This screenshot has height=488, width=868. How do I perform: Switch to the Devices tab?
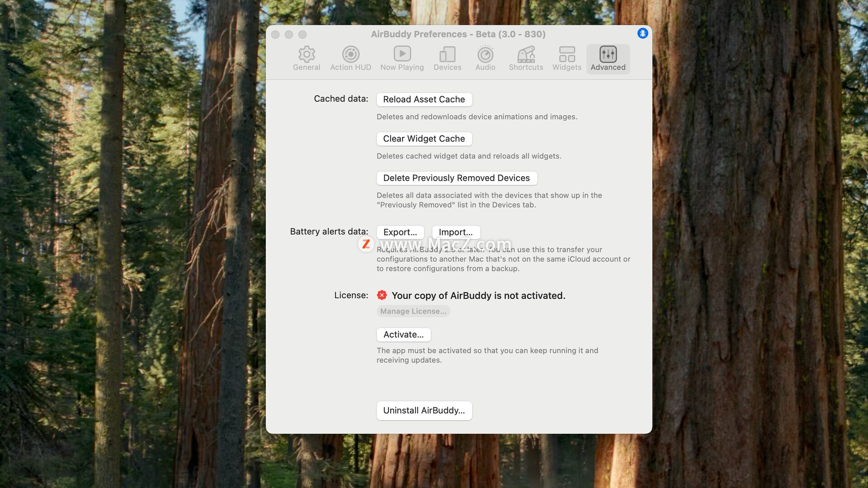pyautogui.click(x=447, y=59)
